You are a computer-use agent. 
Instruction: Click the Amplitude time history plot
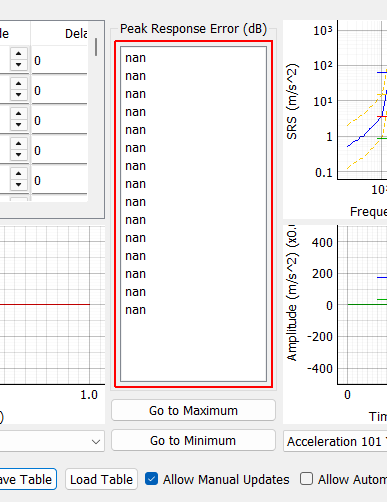click(362, 305)
